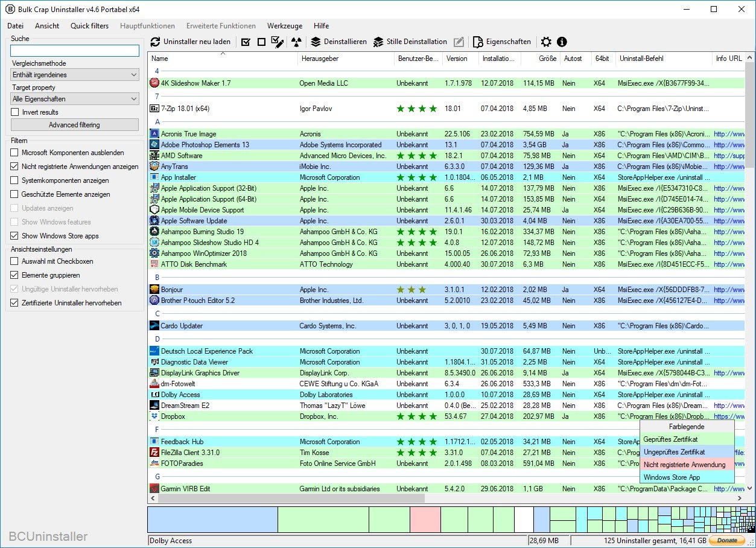Open the Vergleichsmethode dropdown
The height and width of the screenshot is (548, 756).
[x=75, y=75]
